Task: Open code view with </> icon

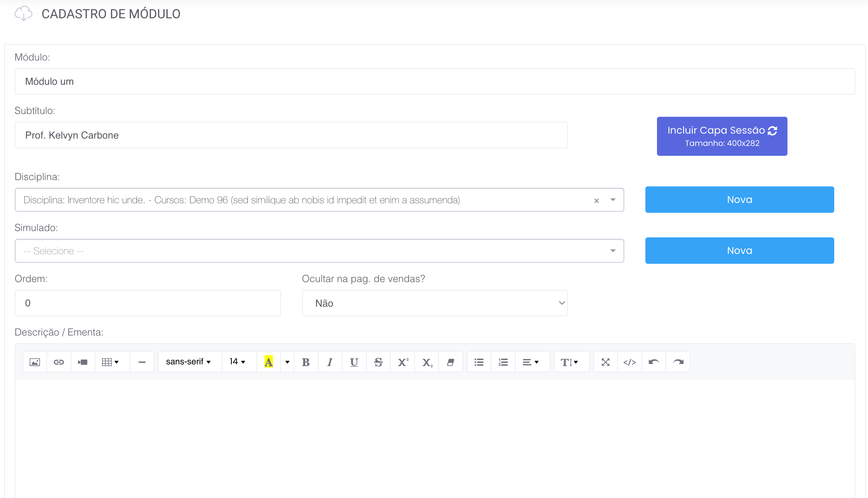Action: pos(630,362)
